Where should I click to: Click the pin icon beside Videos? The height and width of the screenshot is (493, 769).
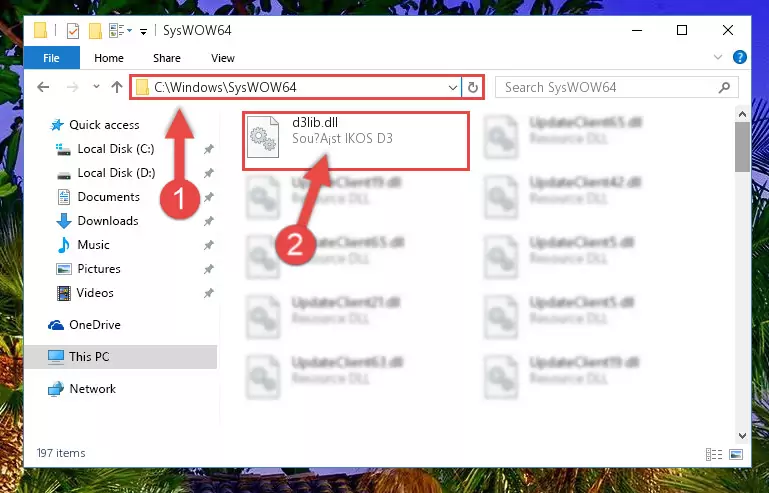coord(209,293)
